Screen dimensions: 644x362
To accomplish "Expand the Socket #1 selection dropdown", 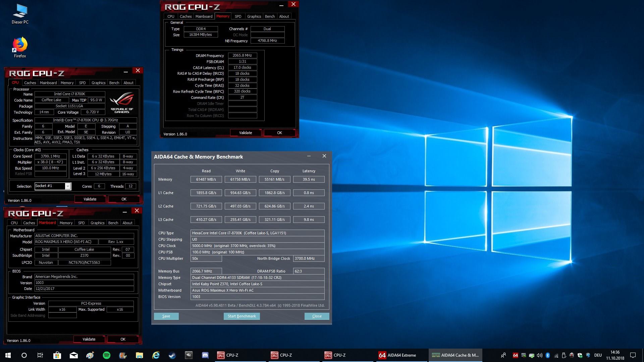I will click(68, 186).
